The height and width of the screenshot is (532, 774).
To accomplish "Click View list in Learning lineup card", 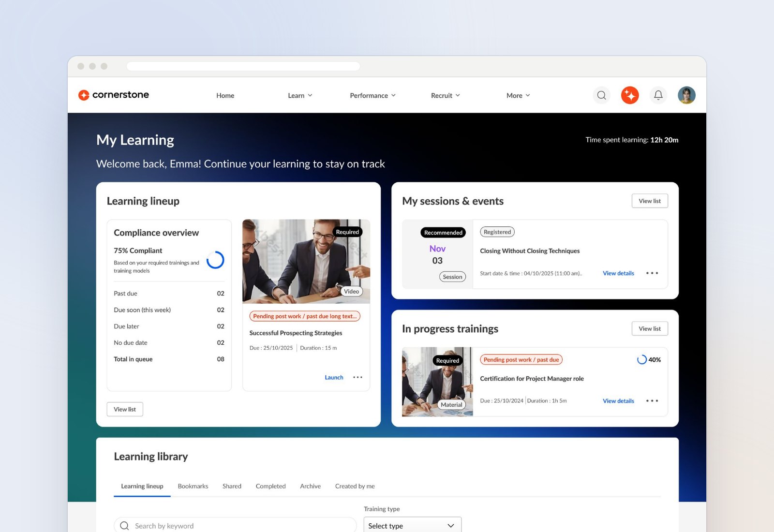I will click(125, 409).
